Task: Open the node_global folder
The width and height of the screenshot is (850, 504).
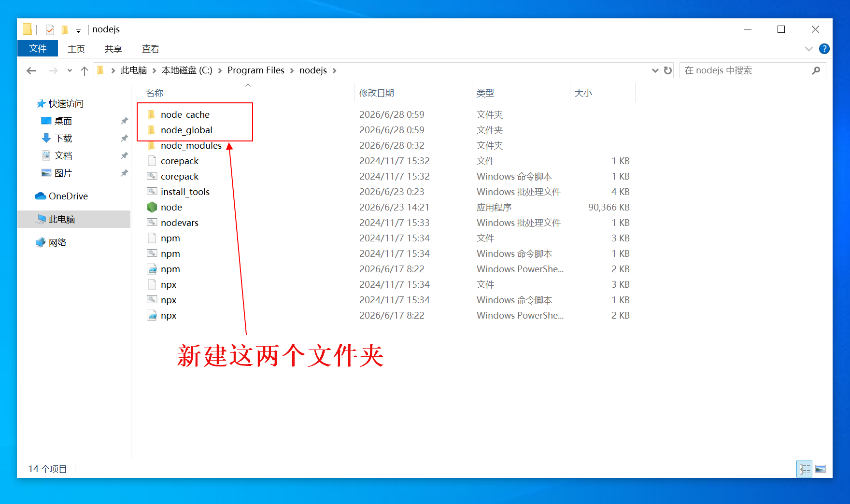Action: [x=186, y=130]
